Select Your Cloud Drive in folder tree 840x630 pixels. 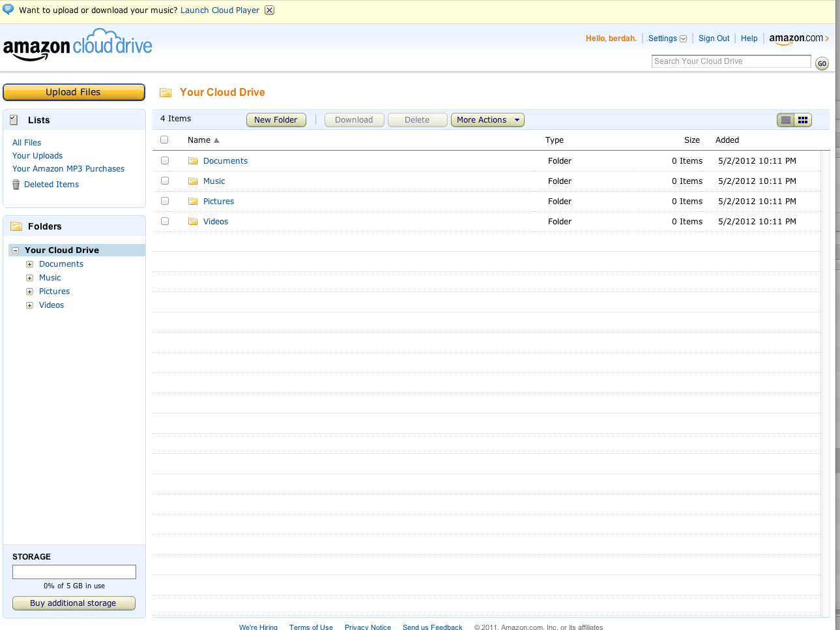(x=62, y=250)
